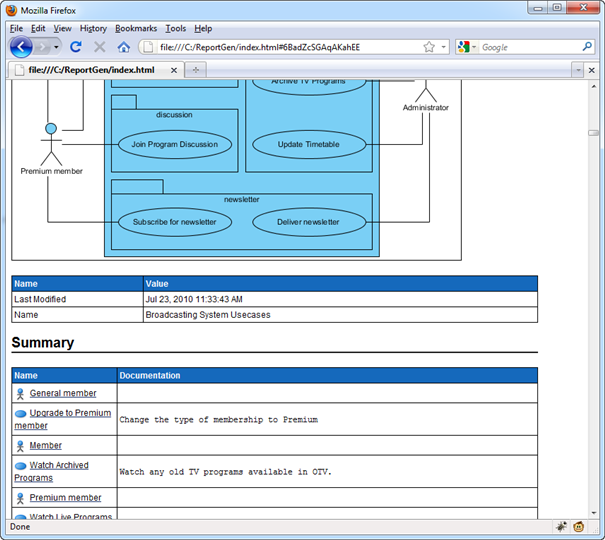Screen dimensions: 605x540
Task: Click the Last Modified value Jul 23, 2010
Action: pyautogui.click(x=194, y=299)
